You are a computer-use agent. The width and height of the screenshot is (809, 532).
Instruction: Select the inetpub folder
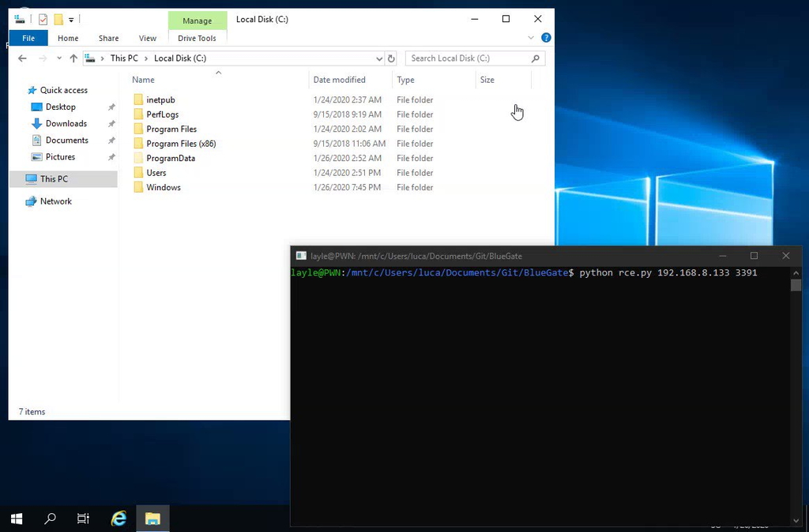[160, 100]
